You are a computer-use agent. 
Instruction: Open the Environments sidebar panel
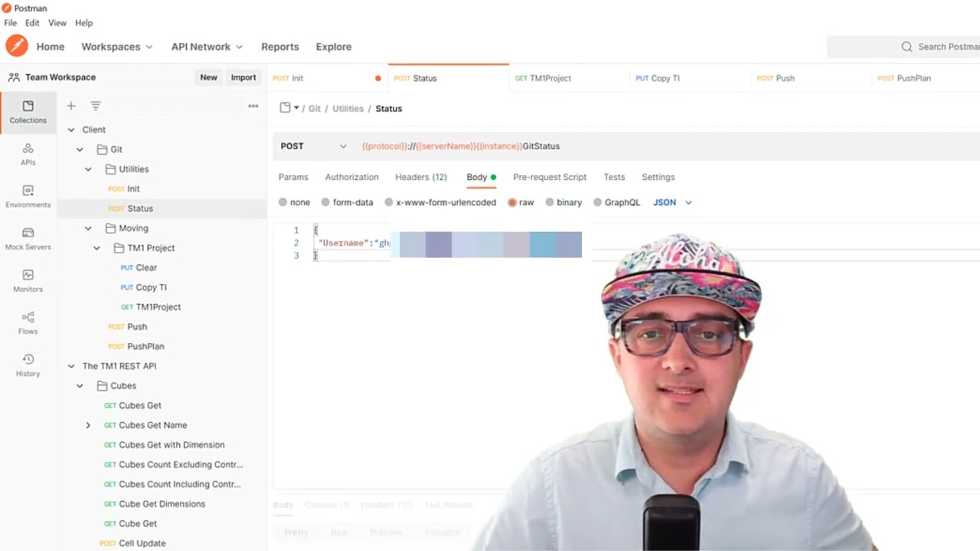pos(28,196)
